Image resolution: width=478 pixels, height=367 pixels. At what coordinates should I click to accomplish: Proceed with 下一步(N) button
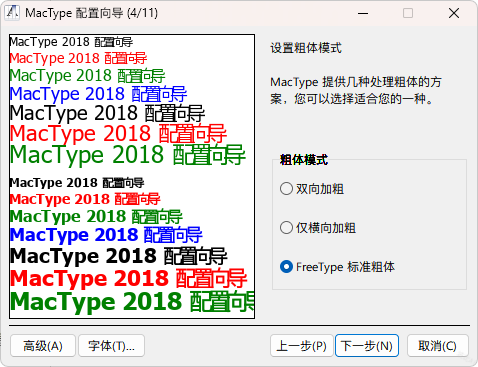coord(367,346)
